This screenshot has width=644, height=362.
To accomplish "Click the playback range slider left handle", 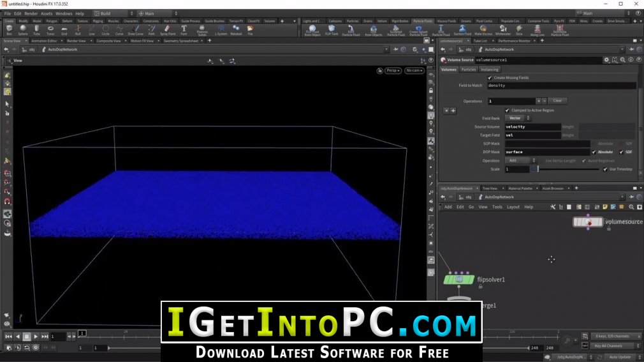I will [x=109, y=348].
